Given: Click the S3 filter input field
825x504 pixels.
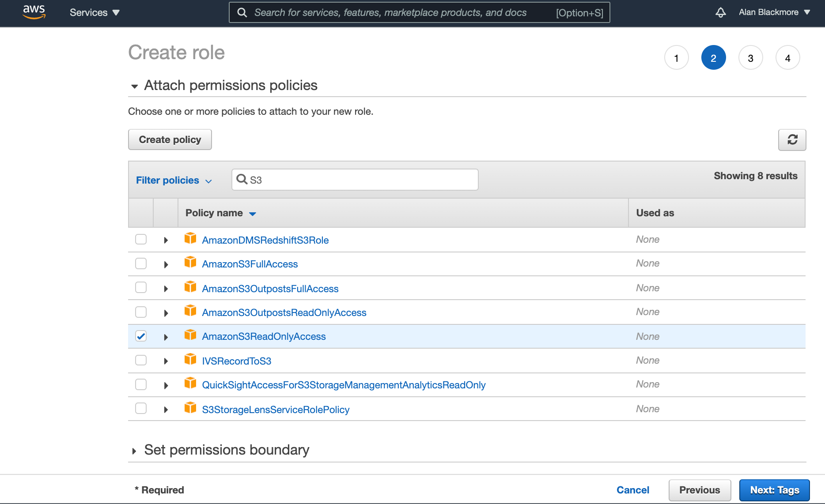Looking at the screenshot, I should coord(353,179).
